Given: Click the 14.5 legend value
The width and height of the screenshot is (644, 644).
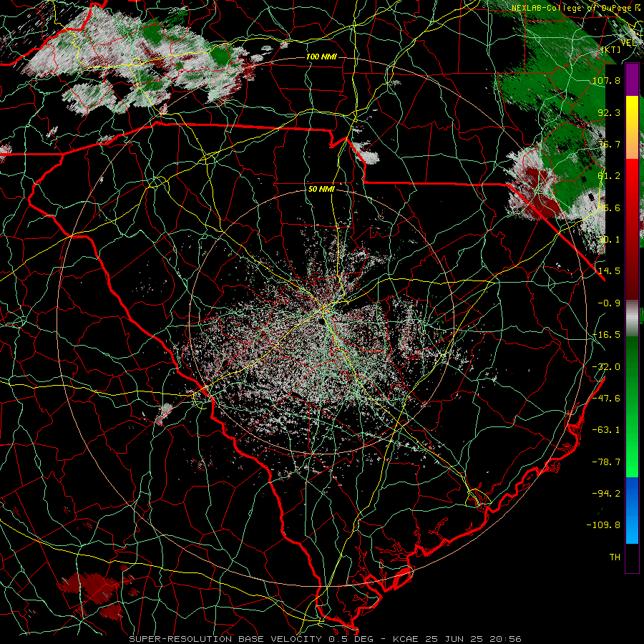Looking at the screenshot, I should pyautogui.click(x=609, y=270).
